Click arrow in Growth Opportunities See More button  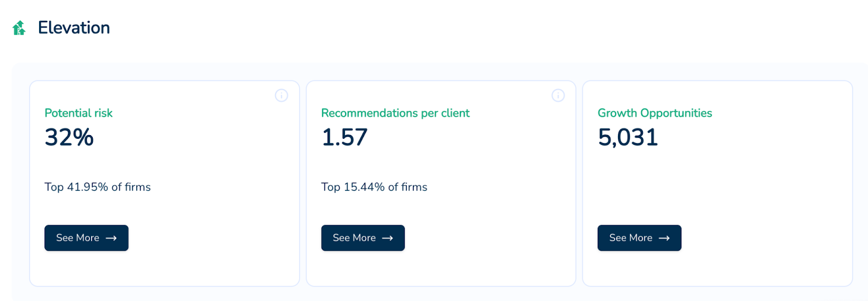tap(664, 238)
